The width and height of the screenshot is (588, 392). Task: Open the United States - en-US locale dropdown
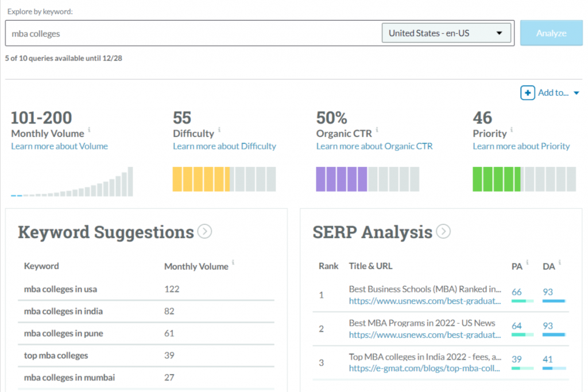point(446,33)
